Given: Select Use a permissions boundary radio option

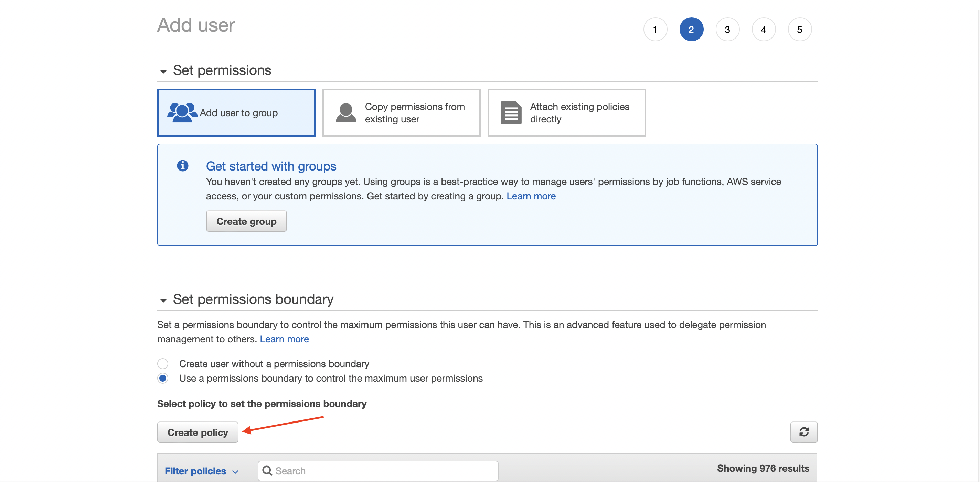Looking at the screenshot, I should point(163,378).
